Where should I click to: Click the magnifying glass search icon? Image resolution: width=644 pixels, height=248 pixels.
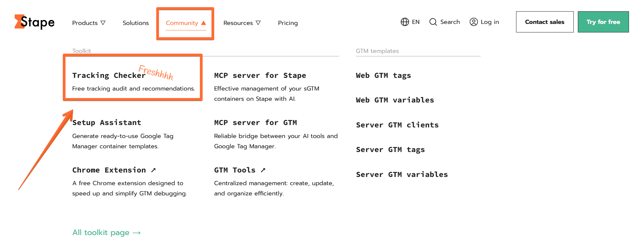[433, 22]
